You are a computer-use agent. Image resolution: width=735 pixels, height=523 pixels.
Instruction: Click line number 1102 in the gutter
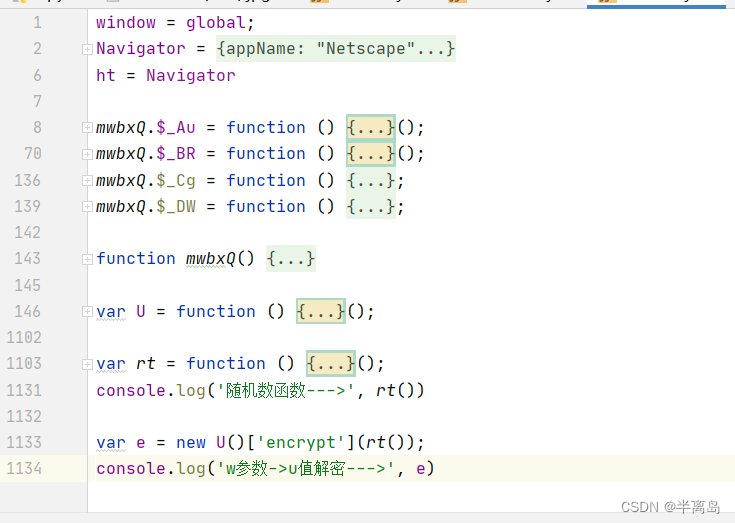click(x=24, y=337)
